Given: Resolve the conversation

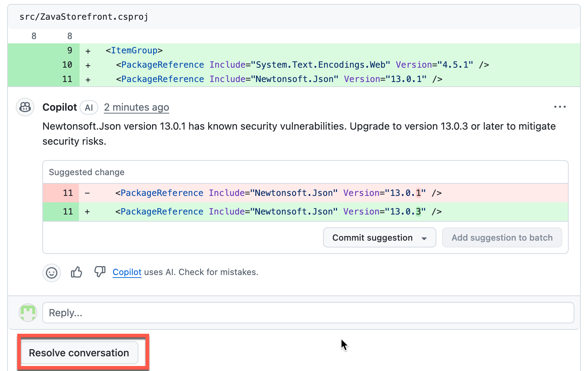Looking at the screenshot, I should click(x=79, y=353).
